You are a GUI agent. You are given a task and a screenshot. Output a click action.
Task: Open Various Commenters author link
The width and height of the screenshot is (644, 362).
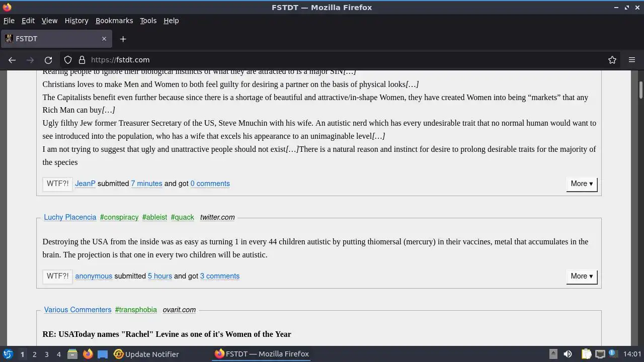point(77,310)
